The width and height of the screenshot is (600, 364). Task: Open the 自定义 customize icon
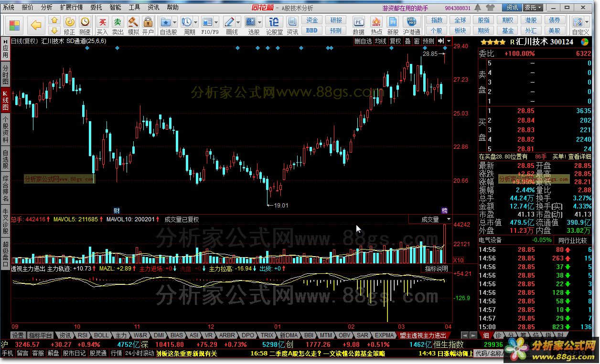578,22
